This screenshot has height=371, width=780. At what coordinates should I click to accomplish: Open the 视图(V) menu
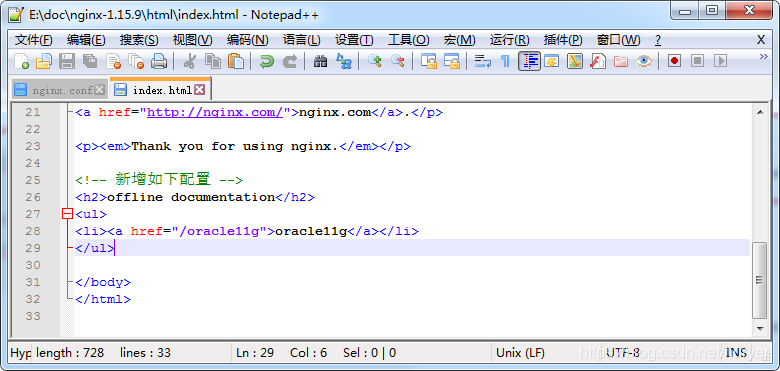click(192, 40)
